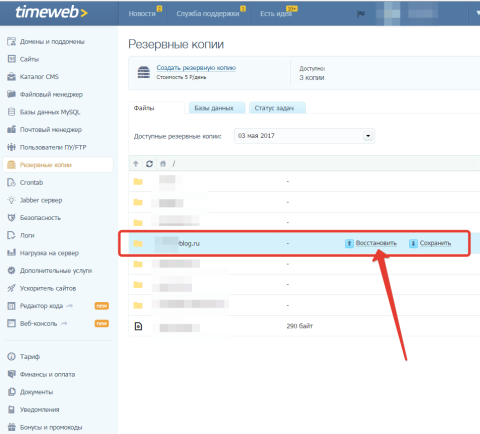
Task: Go to home directory icon
Action: point(163,164)
